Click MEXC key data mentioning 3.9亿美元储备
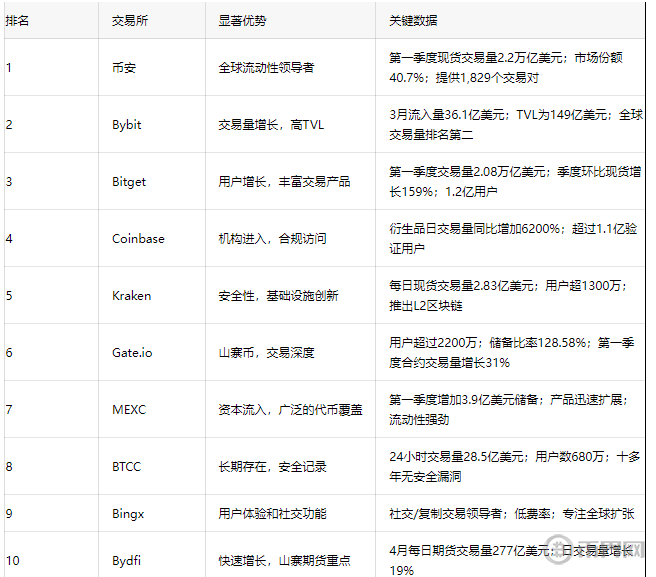Image resolution: width=656 pixels, height=577 pixels. [x=509, y=409]
